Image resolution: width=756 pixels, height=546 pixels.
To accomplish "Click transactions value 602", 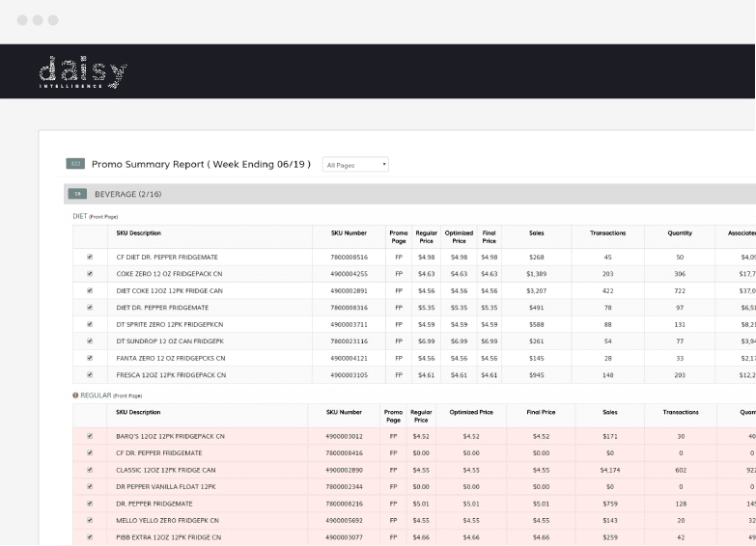I will [x=681, y=470].
